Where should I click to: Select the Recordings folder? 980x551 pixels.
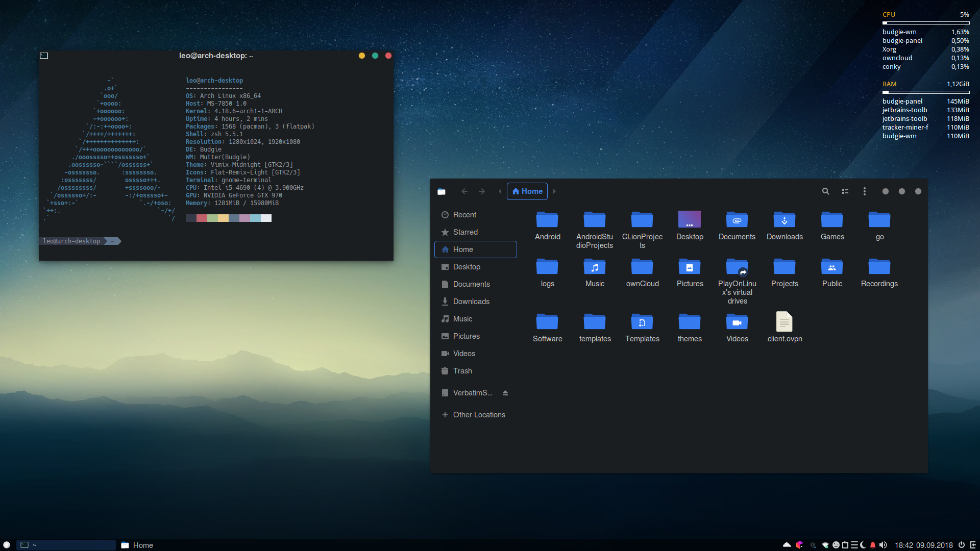click(879, 272)
